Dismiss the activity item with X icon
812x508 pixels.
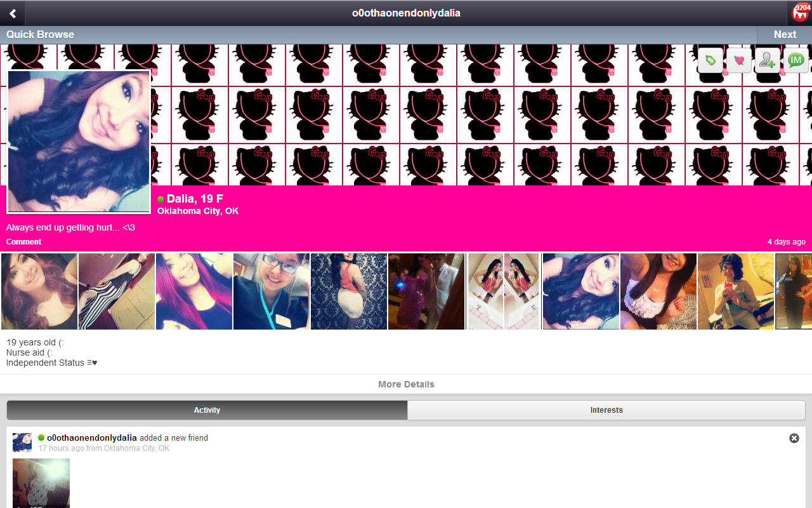[794, 438]
